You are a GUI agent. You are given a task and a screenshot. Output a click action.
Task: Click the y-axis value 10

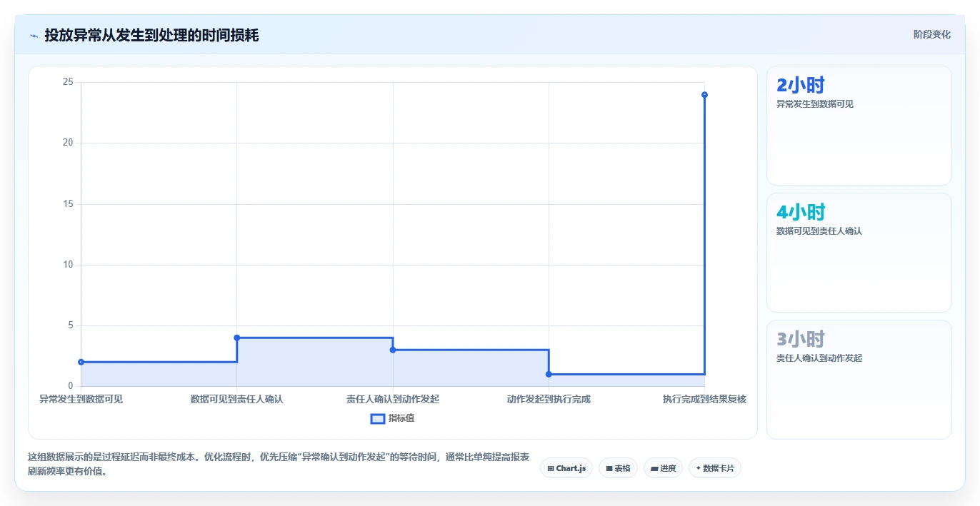pyautogui.click(x=68, y=265)
